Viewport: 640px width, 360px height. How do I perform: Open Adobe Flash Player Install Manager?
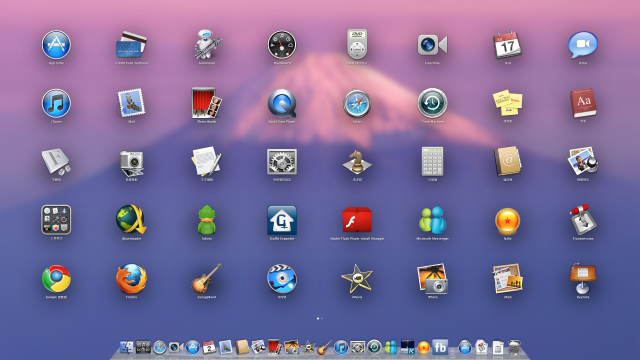click(x=357, y=220)
